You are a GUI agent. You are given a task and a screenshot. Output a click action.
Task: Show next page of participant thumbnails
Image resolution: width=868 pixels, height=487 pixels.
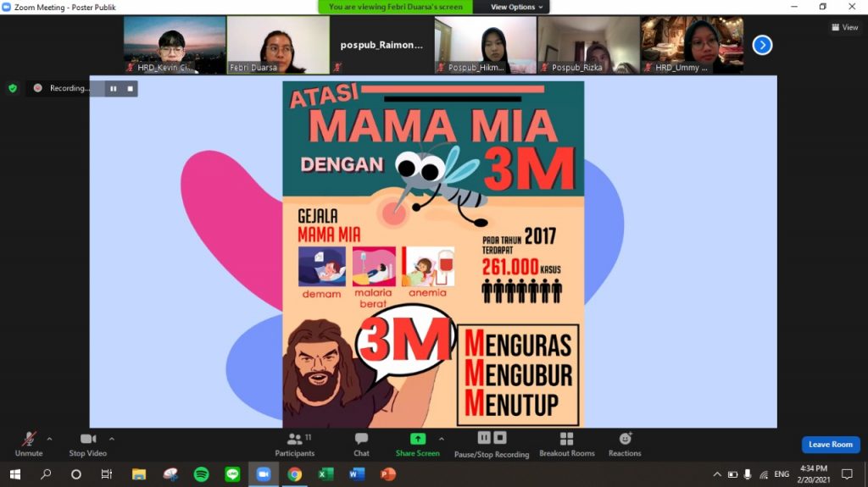[x=762, y=45]
